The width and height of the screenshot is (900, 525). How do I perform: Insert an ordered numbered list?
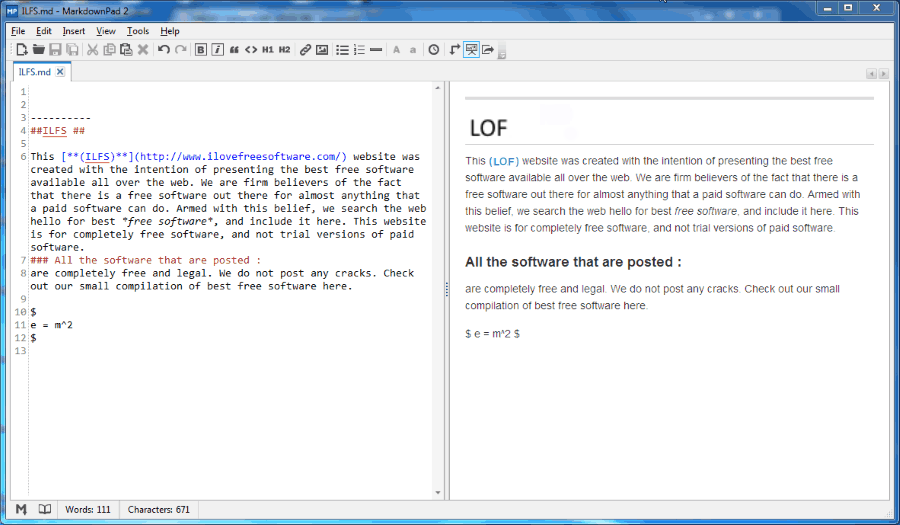tap(359, 50)
